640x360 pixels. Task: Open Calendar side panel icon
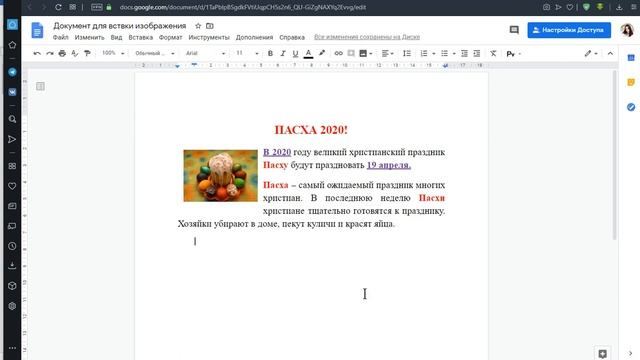[x=631, y=58]
